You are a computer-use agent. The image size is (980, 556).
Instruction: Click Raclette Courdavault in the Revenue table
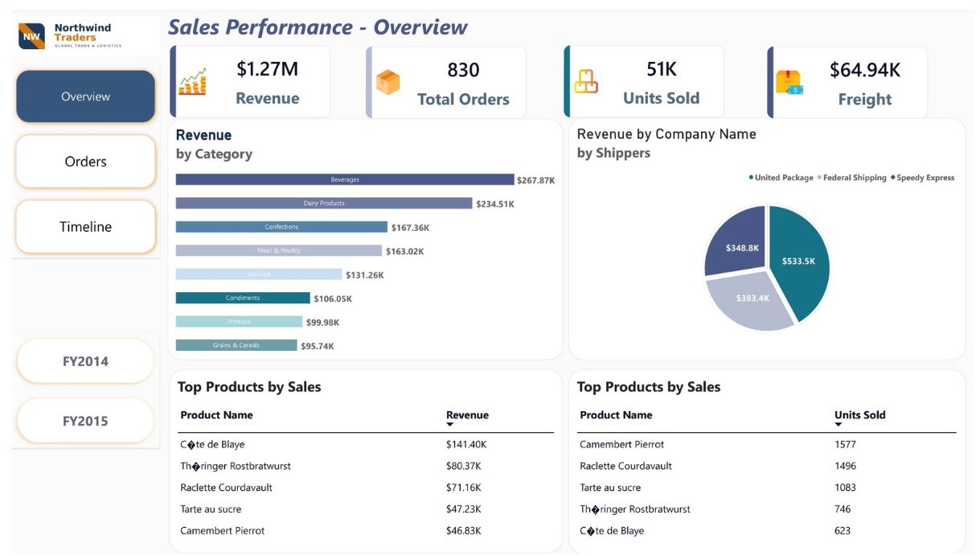click(x=226, y=488)
